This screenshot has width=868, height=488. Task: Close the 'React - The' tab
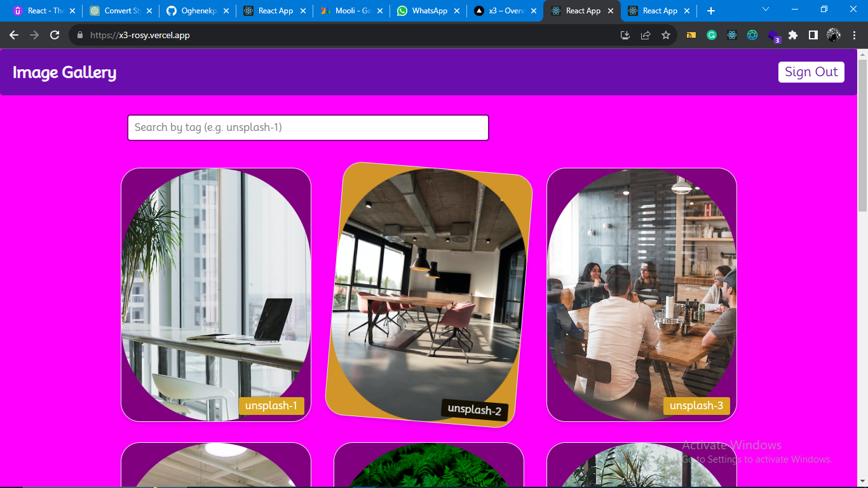coord(72,11)
